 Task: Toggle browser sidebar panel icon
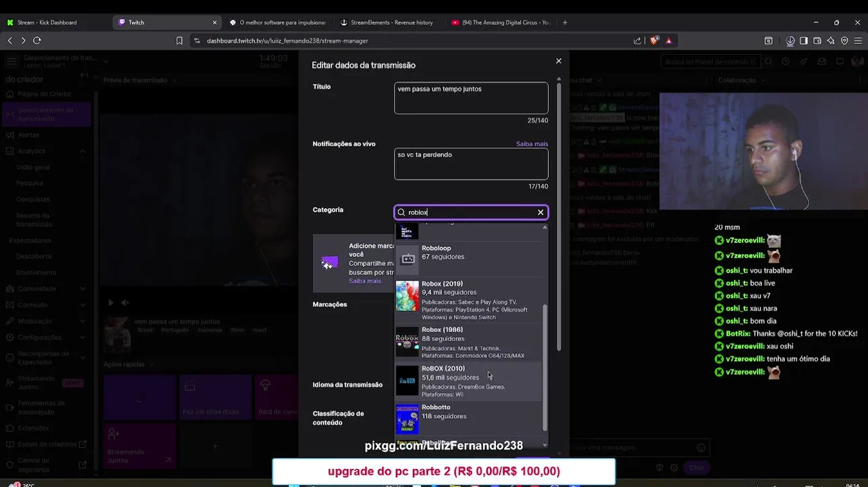(804, 41)
